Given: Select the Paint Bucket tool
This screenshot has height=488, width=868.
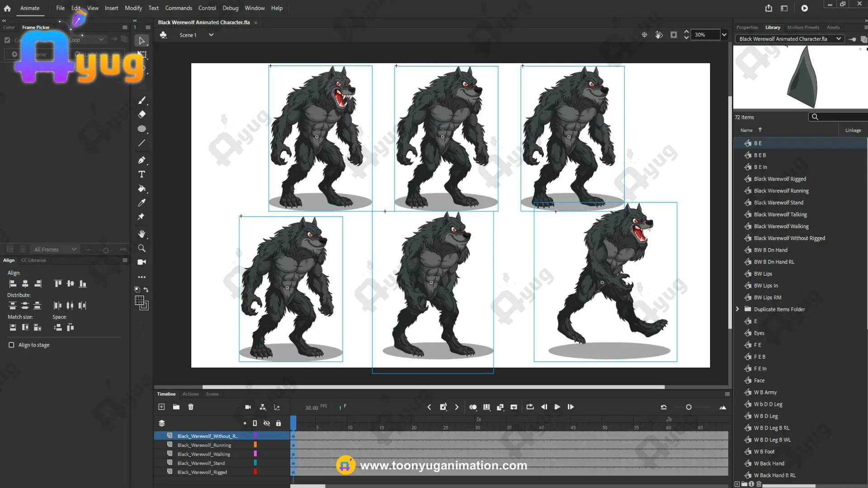Looking at the screenshot, I should coord(142,189).
